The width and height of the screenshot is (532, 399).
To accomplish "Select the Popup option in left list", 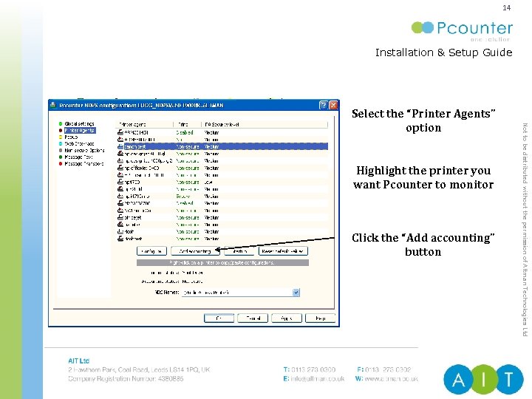I will point(71,137).
